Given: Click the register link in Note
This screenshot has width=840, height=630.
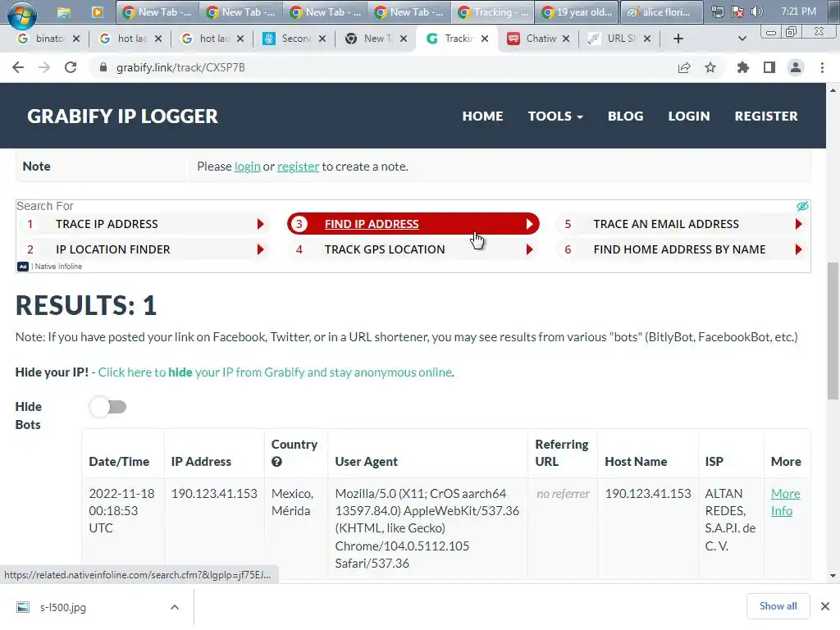Looking at the screenshot, I should click(298, 167).
